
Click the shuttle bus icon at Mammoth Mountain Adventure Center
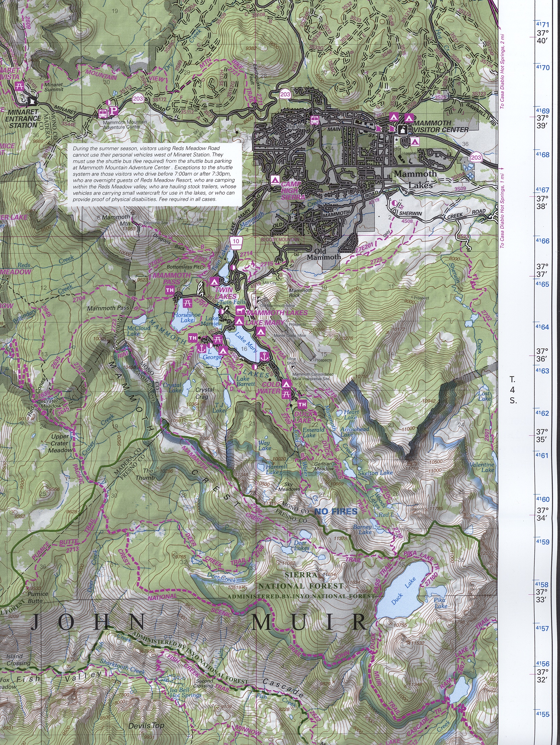point(103,113)
